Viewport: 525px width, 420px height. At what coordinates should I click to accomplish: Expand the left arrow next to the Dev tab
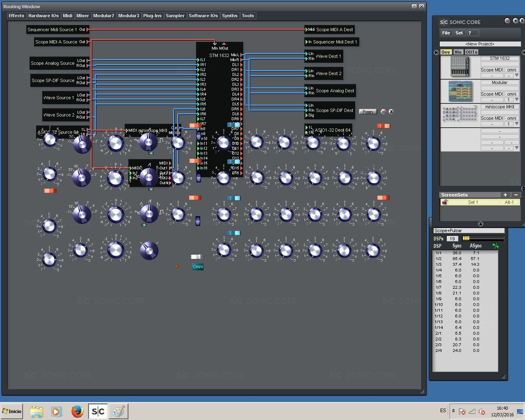click(x=436, y=52)
